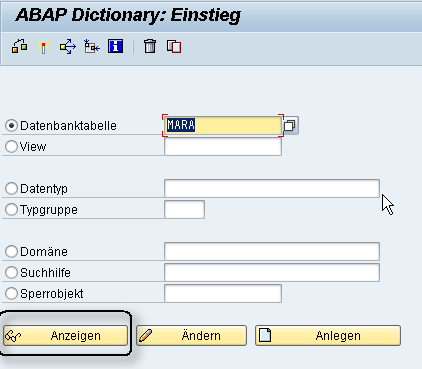
Task: Select the View radio button
Action: [x=11, y=146]
